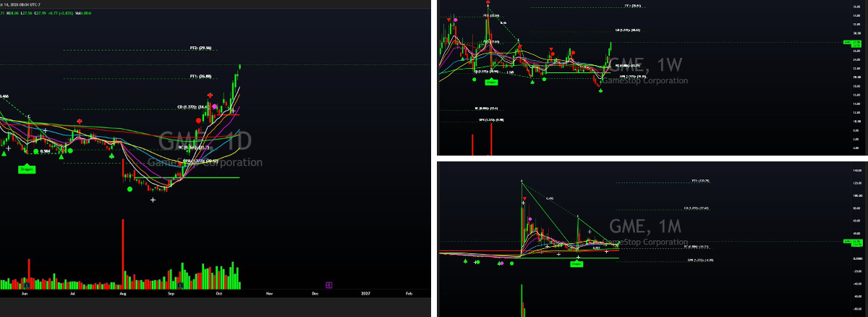Select the CD (1.272) label on weekly chart
This screenshot has height=317, width=868.
pos(628,30)
